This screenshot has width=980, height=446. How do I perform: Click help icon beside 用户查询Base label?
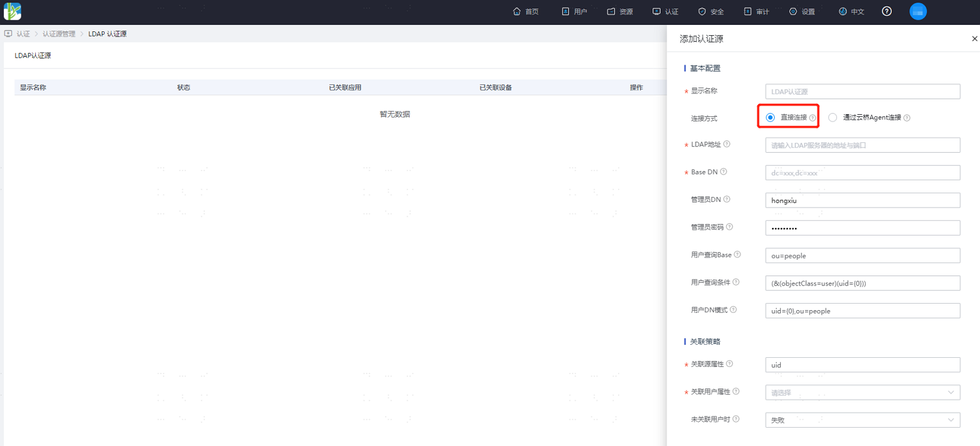[738, 255]
